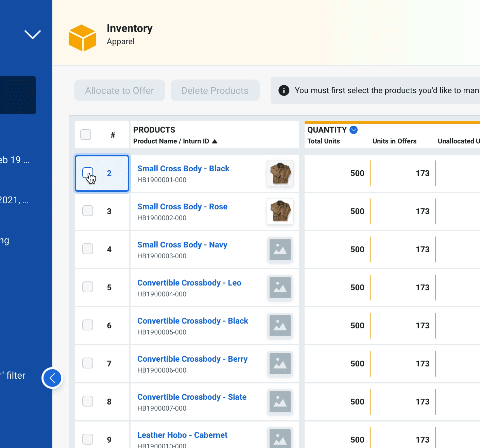Toggle the select-all checkbox in the header

pos(86,135)
